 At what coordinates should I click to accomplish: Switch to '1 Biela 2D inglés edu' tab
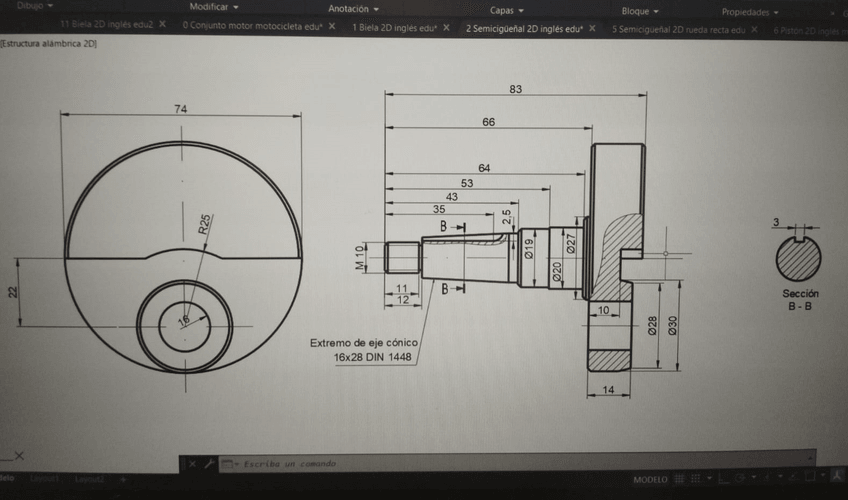tap(394, 28)
